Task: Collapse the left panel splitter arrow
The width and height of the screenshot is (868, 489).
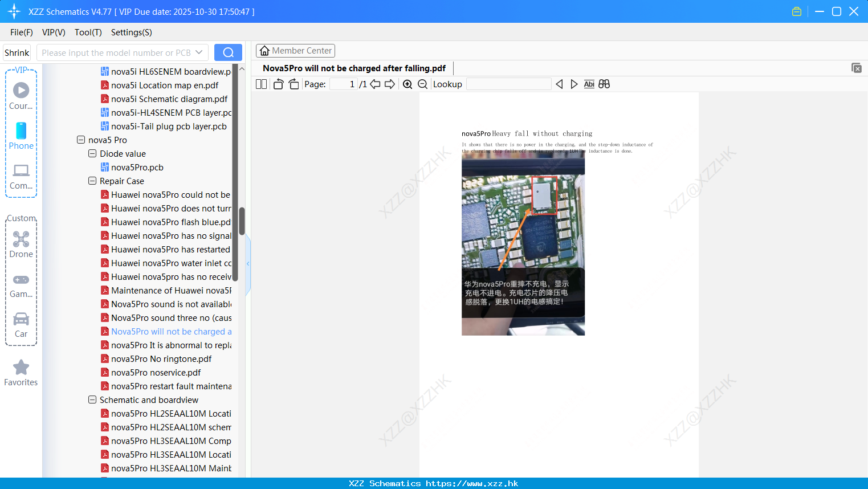Action: tap(248, 263)
